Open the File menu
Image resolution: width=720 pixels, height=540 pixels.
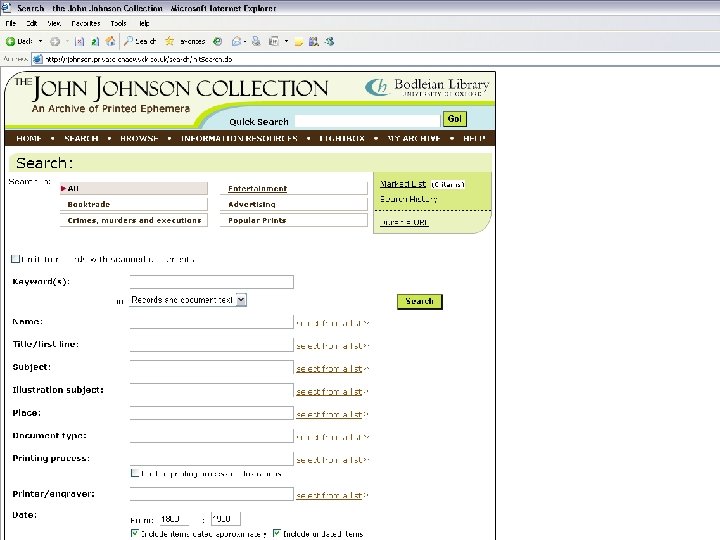[x=11, y=23]
